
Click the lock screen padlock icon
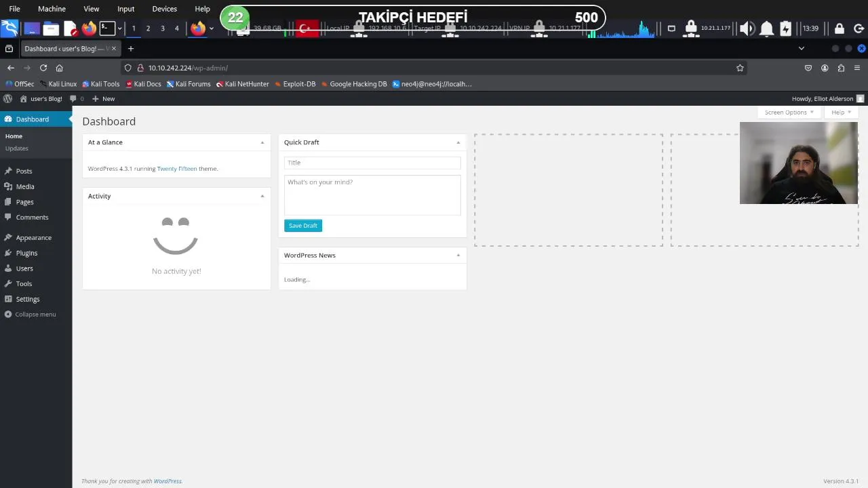click(839, 28)
